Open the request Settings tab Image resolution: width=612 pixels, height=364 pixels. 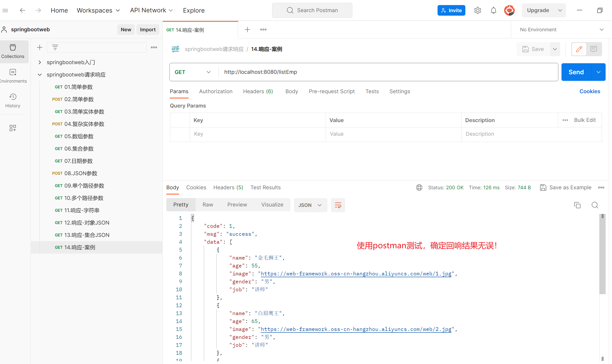click(x=400, y=91)
